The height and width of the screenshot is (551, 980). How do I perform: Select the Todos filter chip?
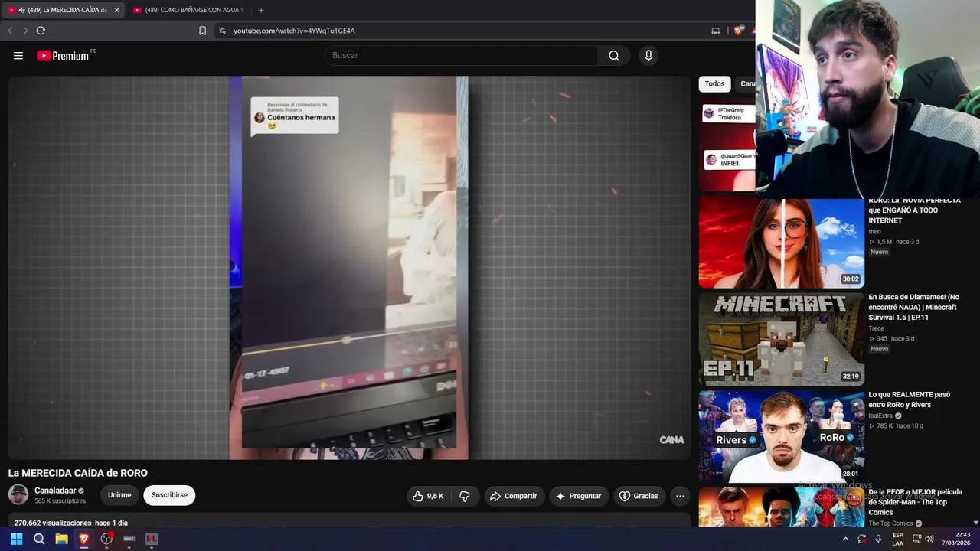[x=714, y=84]
